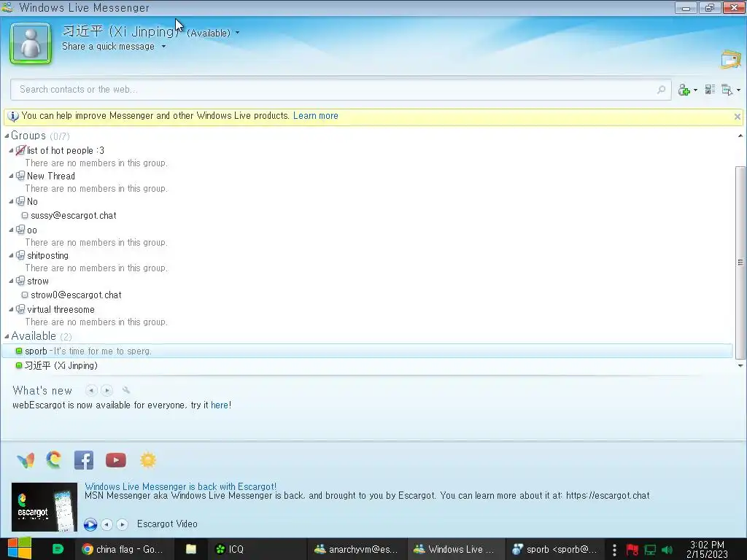Collapse the New Thread group

click(11, 176)
